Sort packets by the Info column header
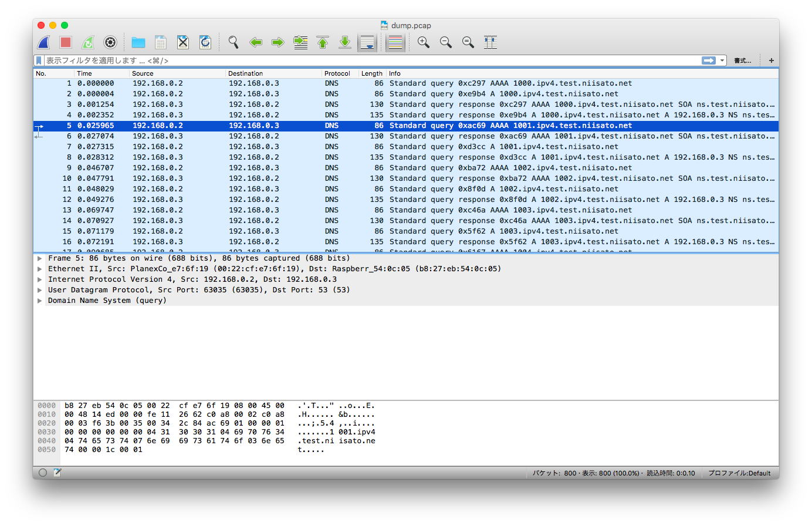This screenshot has height=526, width=812. click(582, 73)
